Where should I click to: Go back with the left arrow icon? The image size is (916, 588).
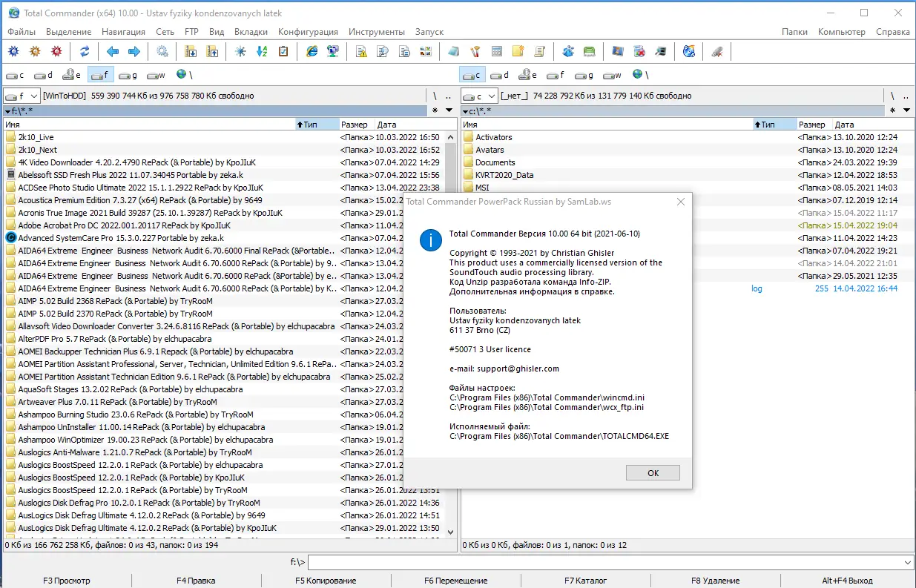pyautogui.click(x=113, y=51)
